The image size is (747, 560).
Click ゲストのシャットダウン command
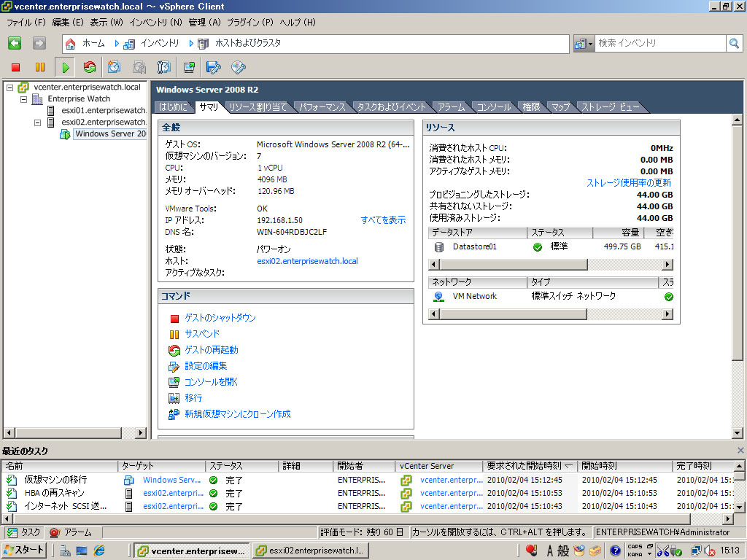220,318
